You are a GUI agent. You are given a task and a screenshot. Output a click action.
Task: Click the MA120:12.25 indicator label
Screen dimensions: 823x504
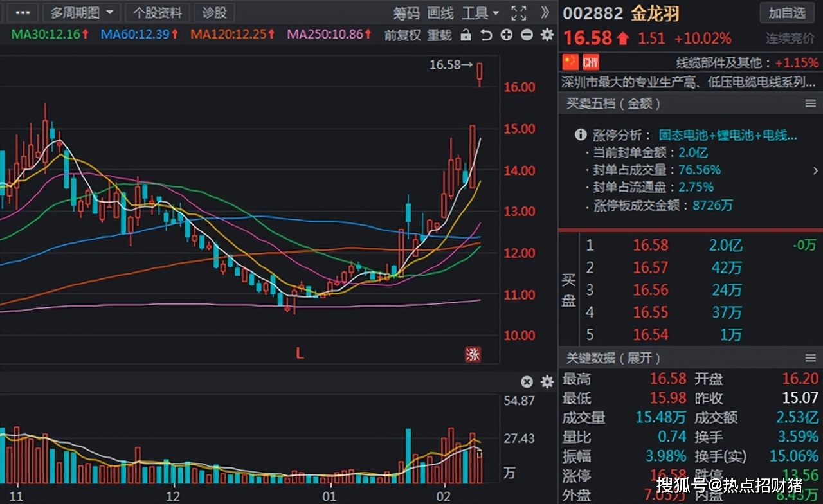click(233, 34)
